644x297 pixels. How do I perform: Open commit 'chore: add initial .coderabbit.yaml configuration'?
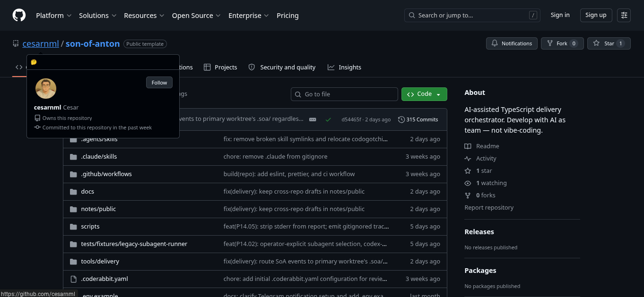(x=306, y=279)
